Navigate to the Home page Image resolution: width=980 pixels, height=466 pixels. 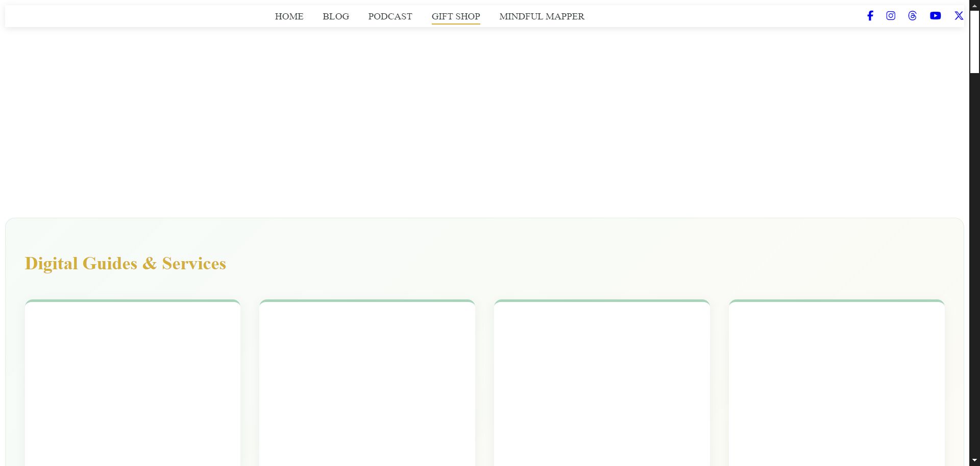[289, 16]
